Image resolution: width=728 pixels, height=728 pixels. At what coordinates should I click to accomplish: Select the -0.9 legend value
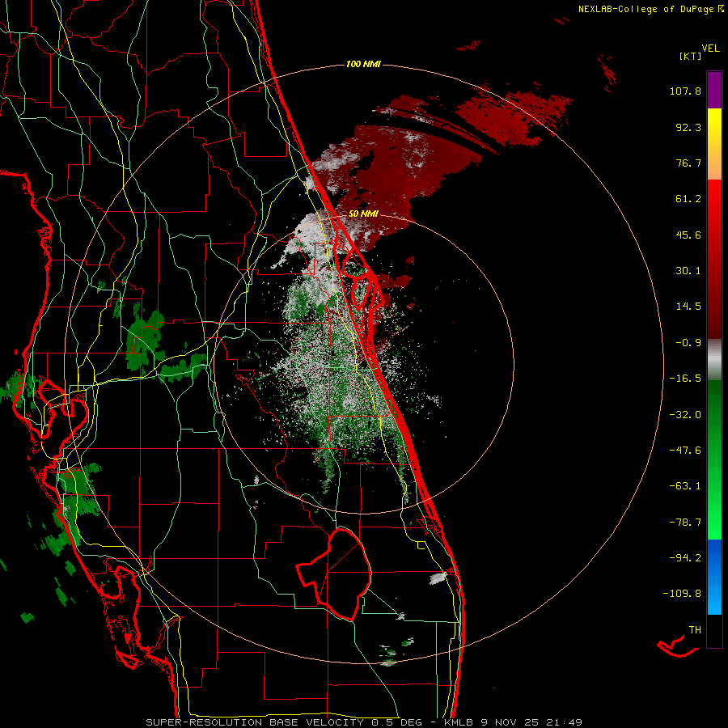pos(688,343)
